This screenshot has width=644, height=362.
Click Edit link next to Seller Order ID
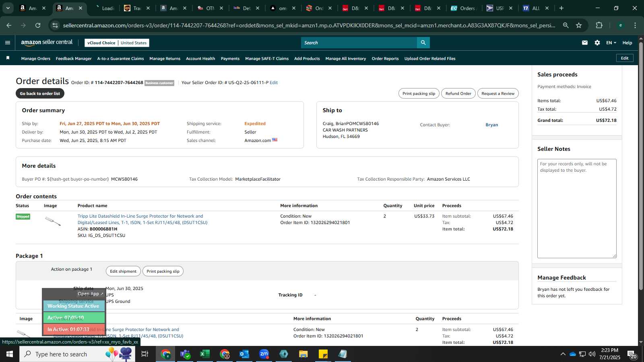click(x=274, y=82)
